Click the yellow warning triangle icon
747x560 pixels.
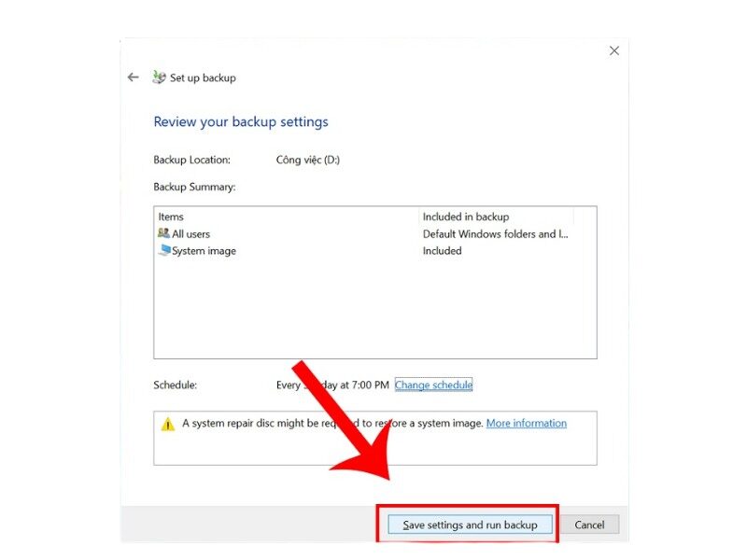tap(168, 424)
